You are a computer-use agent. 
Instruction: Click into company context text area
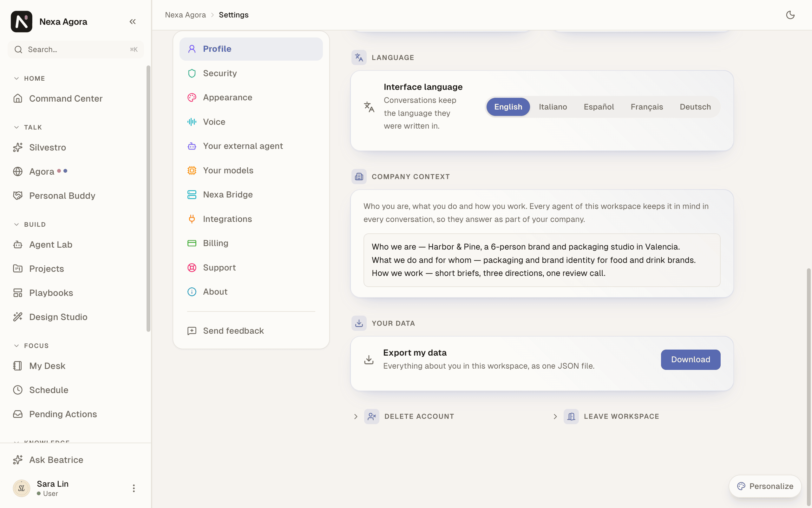541,260
